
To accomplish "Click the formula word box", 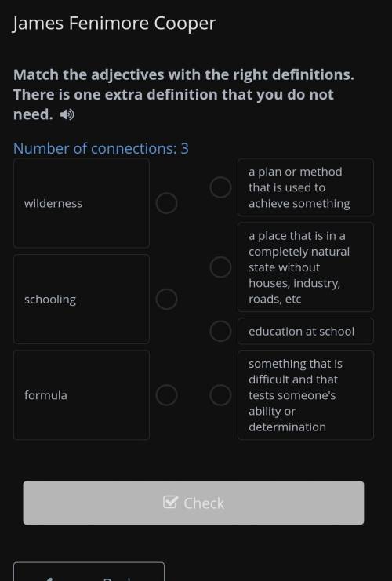I will tap(82, 395).
